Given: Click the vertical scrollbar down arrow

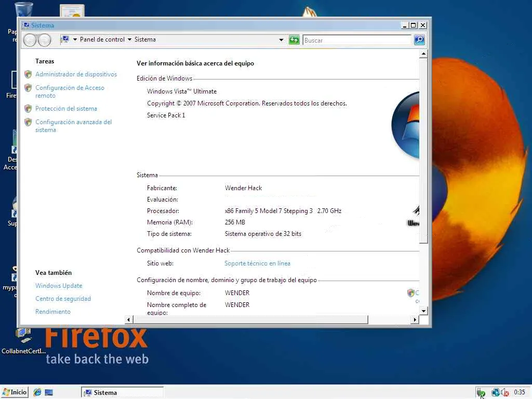Looking at the screenshot, I should 423,311.
